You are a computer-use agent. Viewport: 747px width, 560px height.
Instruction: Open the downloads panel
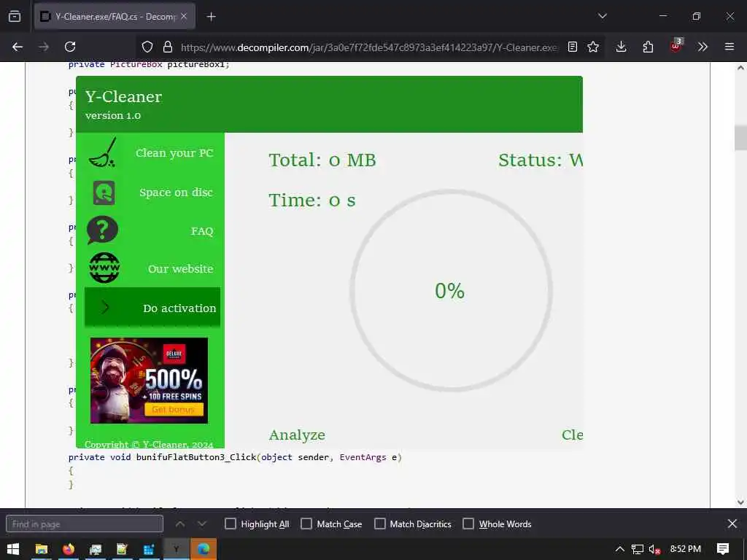click(x=621, y=47)
